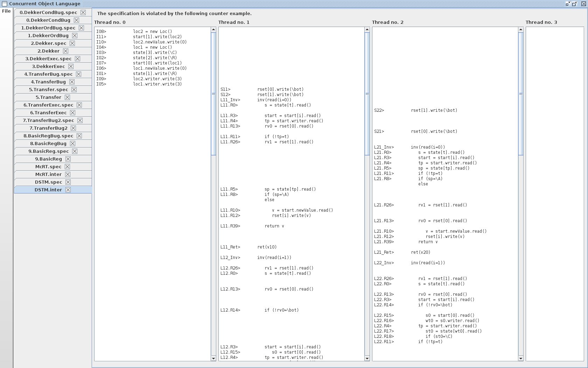This screenshot has height=368, width=588.
Task: Close the 1.DekkerOrdBug tab
Action: coord(75,35)
